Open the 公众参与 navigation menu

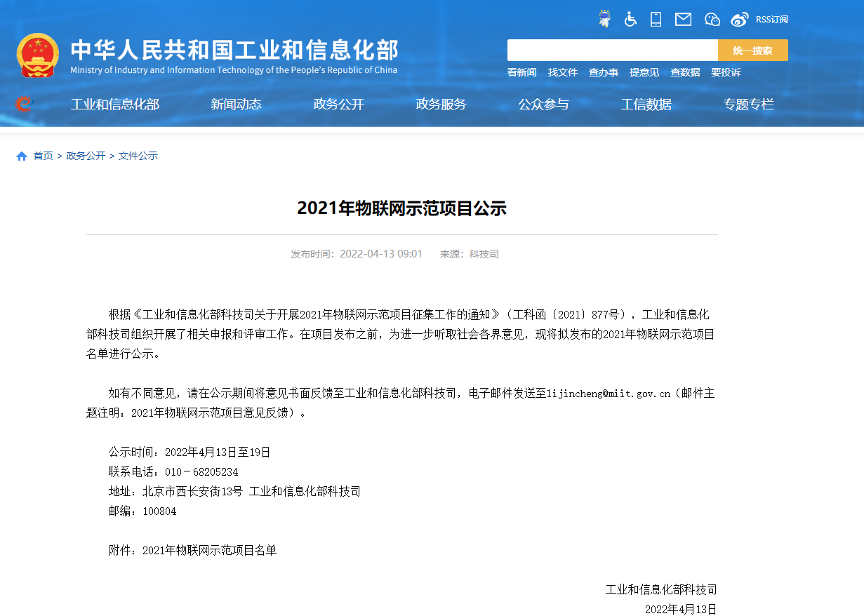tap(544, 105)
